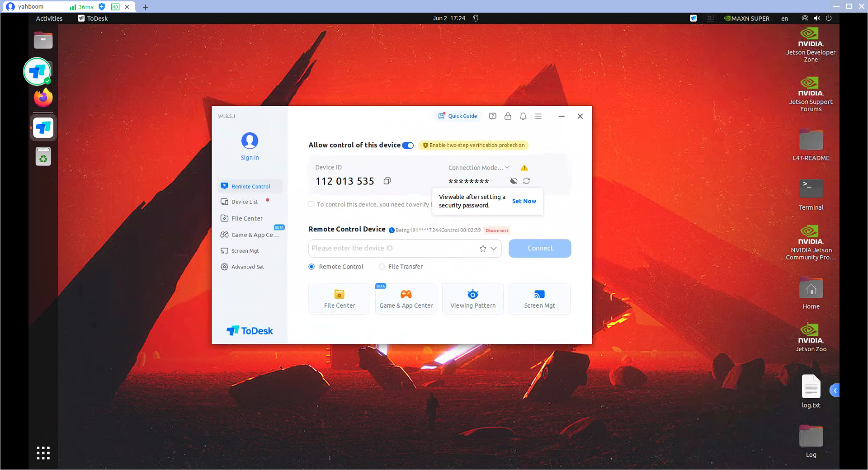Expand device ID history dropdown arrow
The width and height of the screenshot is (868, 470).
[x=494, y=249]
